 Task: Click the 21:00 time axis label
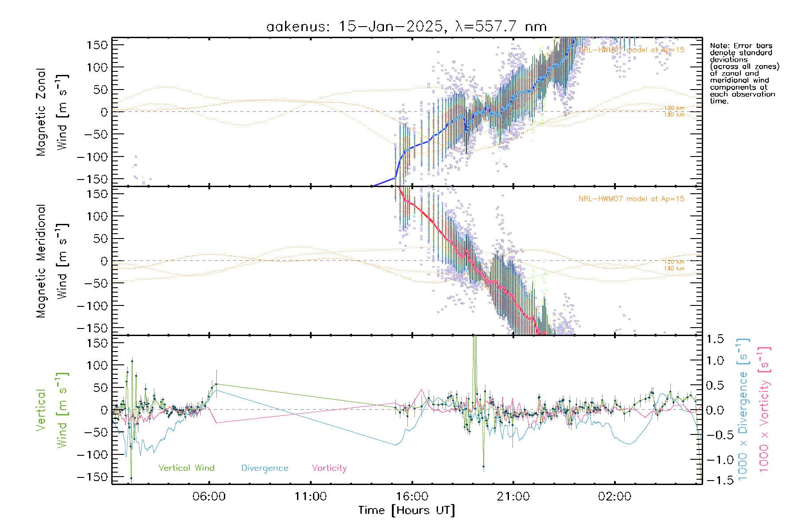[513, 497]
